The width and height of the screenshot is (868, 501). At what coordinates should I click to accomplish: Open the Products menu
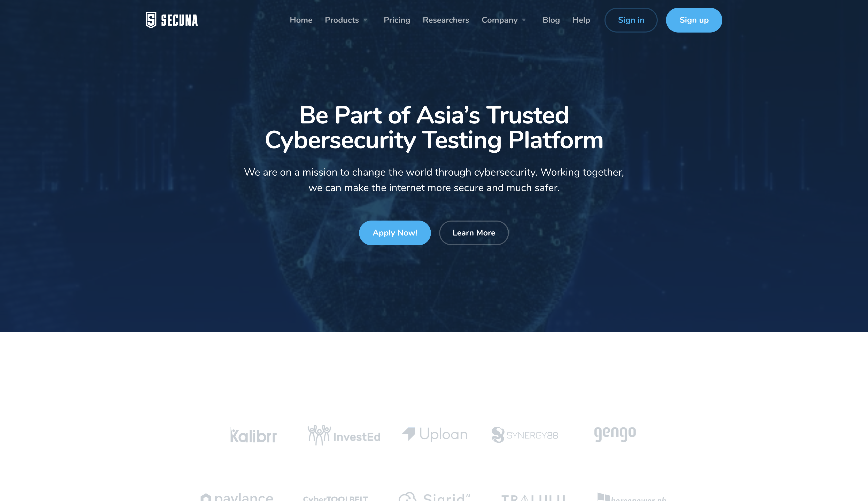click(342, 20)
